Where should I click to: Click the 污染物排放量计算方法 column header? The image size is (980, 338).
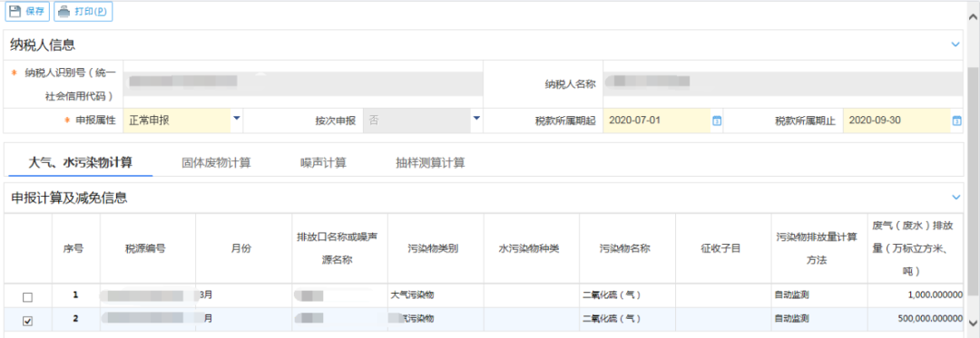[x=819, y=248]
